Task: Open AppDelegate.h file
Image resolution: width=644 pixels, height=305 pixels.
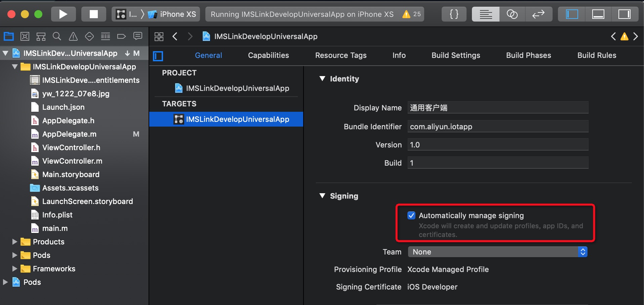Action: pyautogui.click(x=62, y=121)
